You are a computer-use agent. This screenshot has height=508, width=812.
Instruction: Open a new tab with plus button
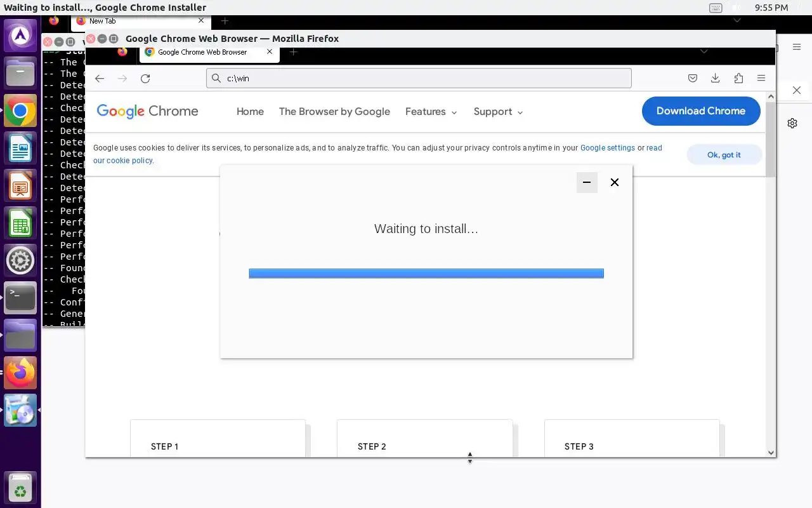pyautogui.click(x=293, y=52)
